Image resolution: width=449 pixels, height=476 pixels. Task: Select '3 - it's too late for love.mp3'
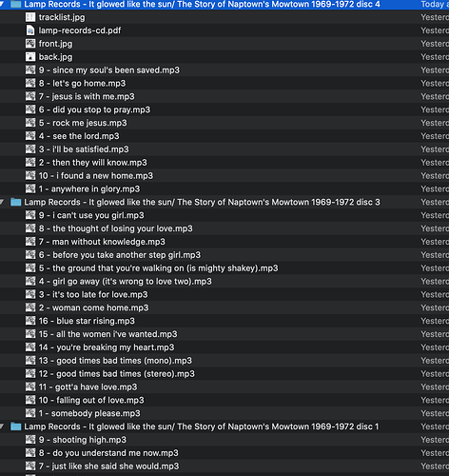tap(93, 294)
